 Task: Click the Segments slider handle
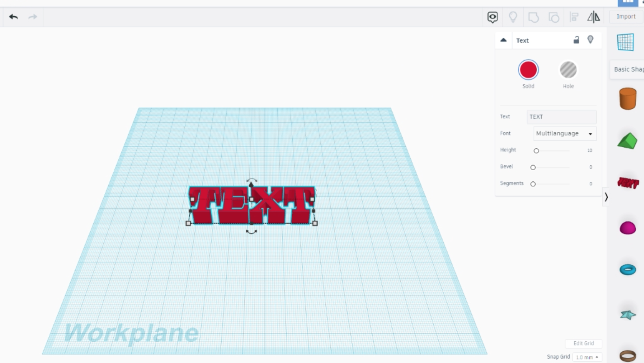533,184
